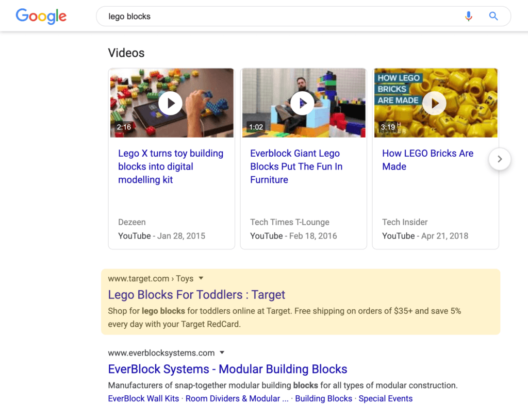Open the 'Lego X turns toy building blocks' title link
Viewport: 528px width, 420px height.
[x=171, y=166]
